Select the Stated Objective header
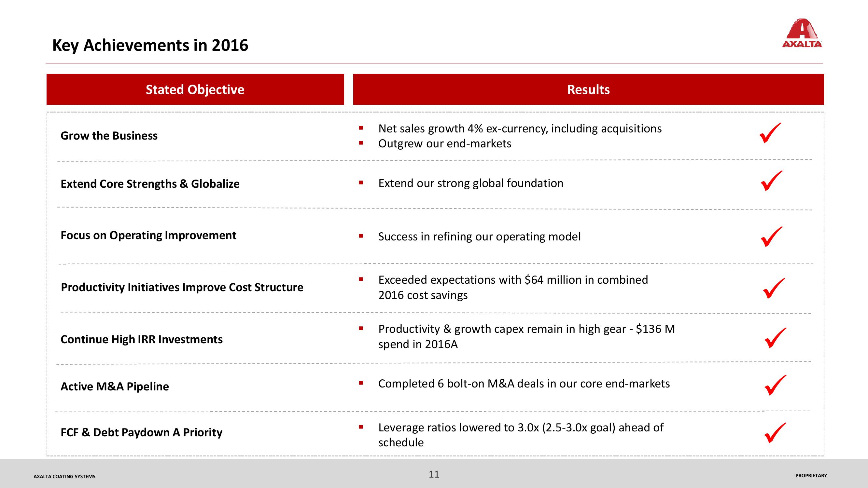This screenshot has height=488, width=868. [x=195, y=89]
